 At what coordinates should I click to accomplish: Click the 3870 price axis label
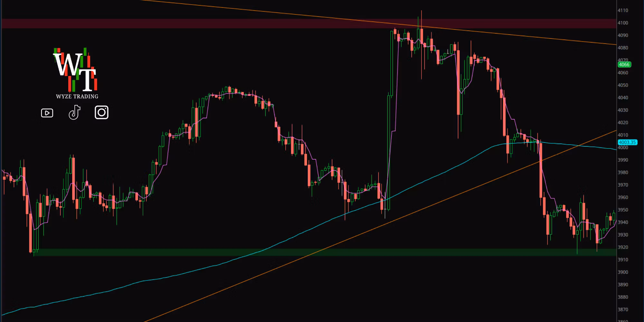pyautogui.click(x=623, y=309)
